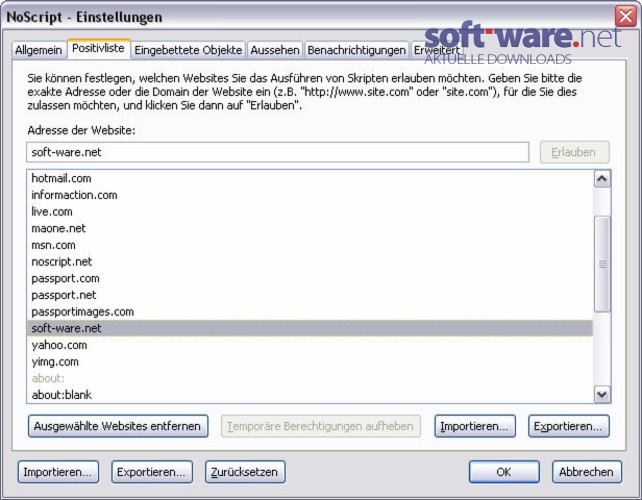
Task: Open the Benachrichtigungen tab
Action: (x=357, y=50)
